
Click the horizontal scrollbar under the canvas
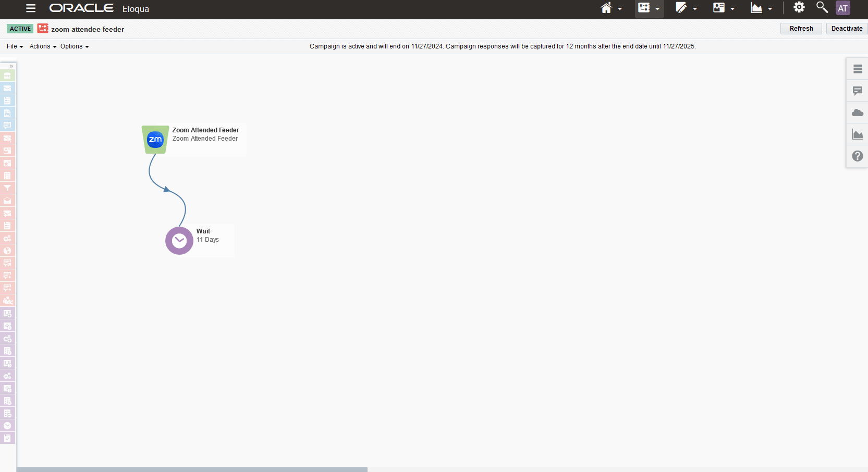click(x=192, y=469)
